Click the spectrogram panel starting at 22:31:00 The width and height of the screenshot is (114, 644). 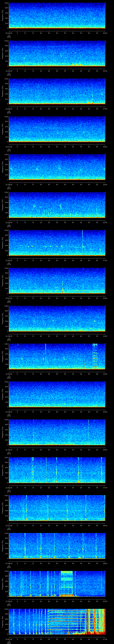point(57,281)
